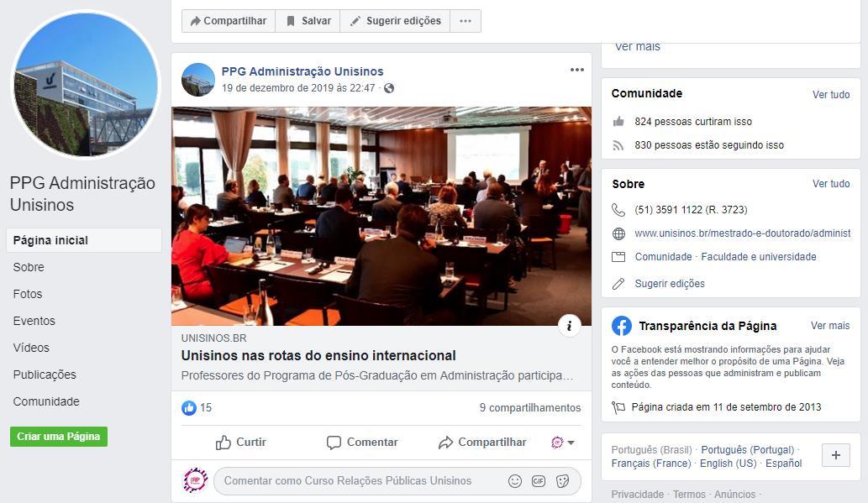
Task: Go to Eventos in the left menu
Action: pyautogui.click(x=34, y=321)
